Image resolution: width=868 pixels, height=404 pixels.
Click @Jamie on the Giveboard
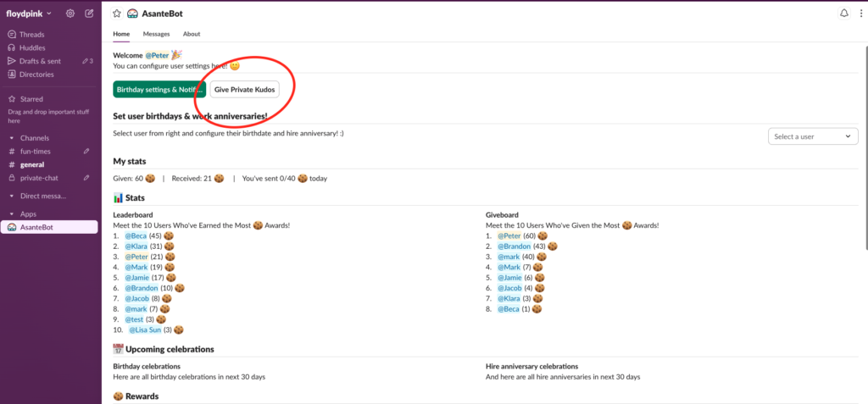(x=509, y=278)
